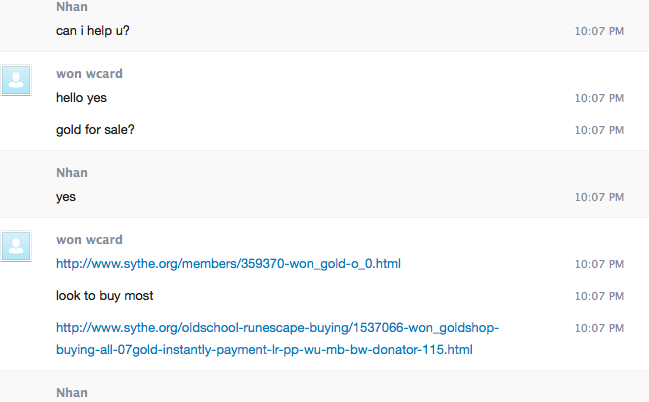
Task: Click the Nhan name above "can i help u?"
Action: [x=72, y=7]
